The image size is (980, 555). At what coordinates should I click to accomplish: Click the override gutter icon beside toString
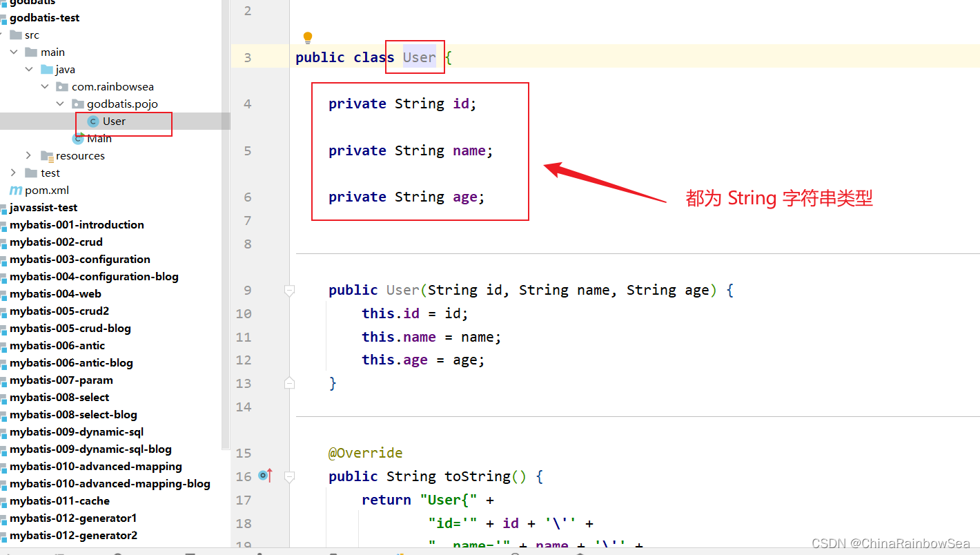266,476
